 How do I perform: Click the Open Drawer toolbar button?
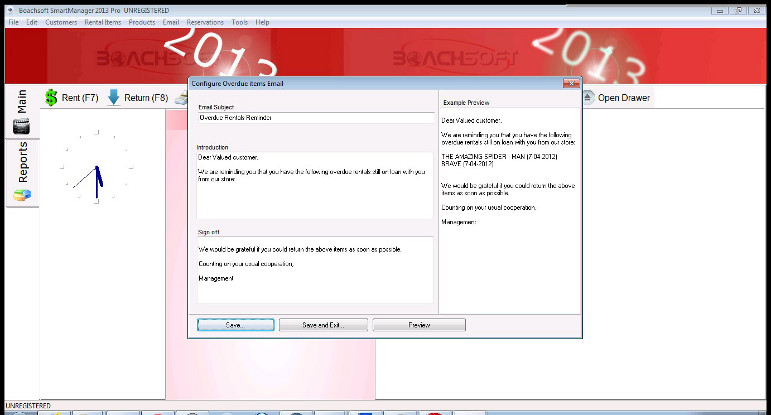coord(617,97)
